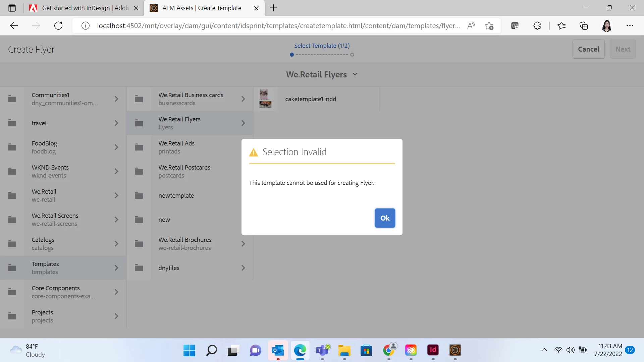Open browser extensions puzzle icon

click(x=537, y=26)
